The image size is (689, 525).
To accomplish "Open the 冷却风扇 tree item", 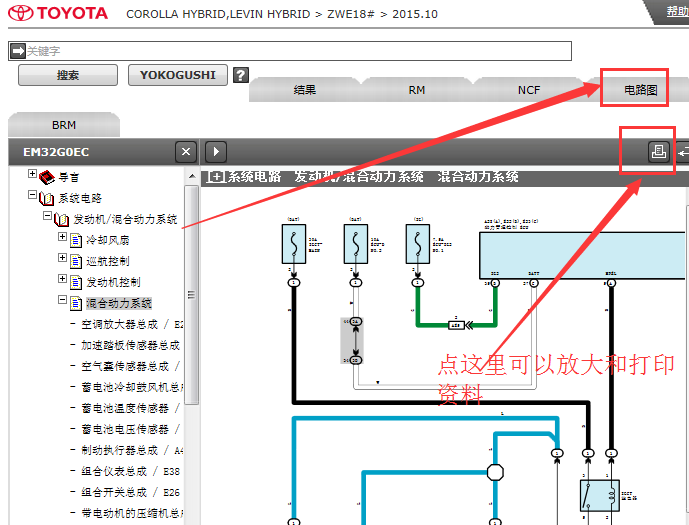I will point(108,240).
